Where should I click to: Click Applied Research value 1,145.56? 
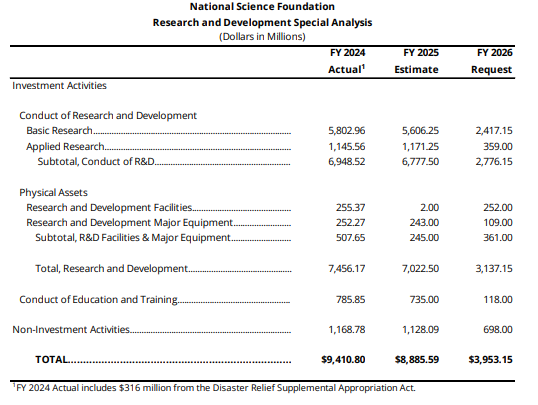(347, 147)
